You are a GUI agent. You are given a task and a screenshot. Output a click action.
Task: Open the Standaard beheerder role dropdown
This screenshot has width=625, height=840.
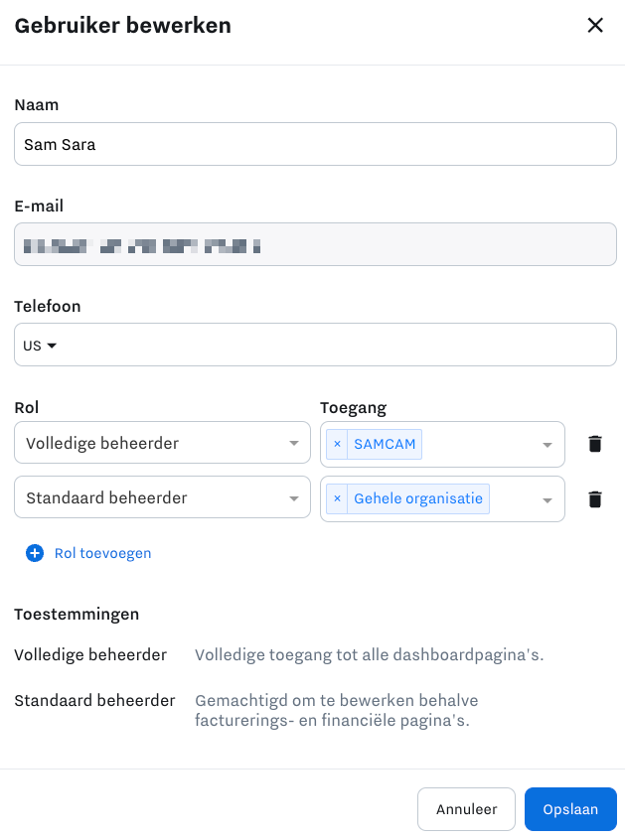coord(162,497)
